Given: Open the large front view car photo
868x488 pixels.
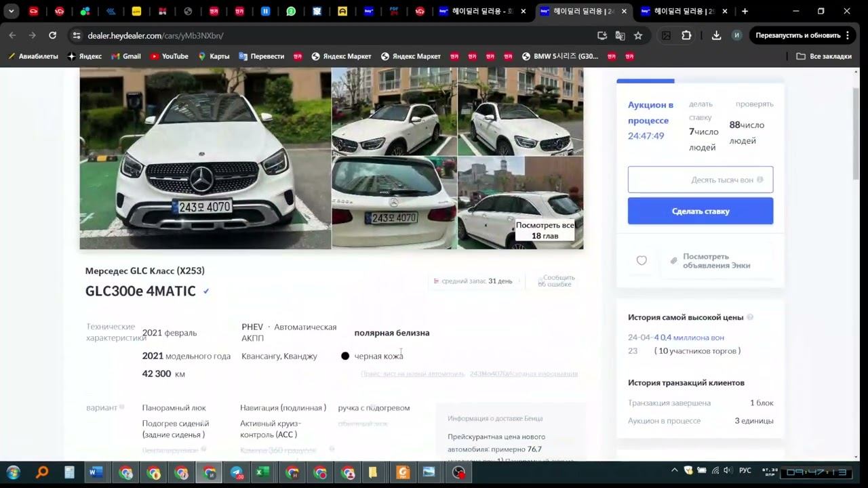Looking at the screenshot, I should click(205, 159).
